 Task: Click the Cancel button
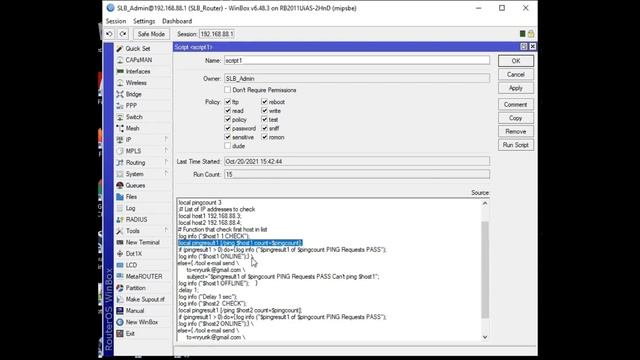coord(516,75)
